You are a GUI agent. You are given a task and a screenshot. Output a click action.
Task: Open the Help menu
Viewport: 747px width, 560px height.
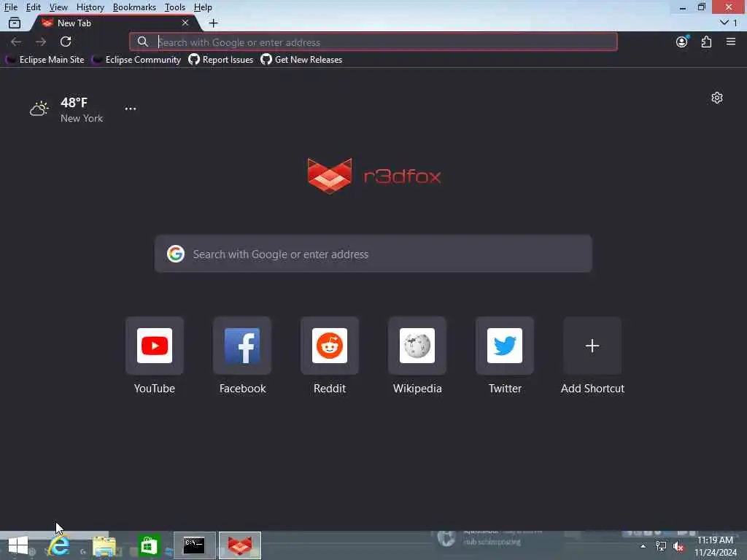coord(203,7)
